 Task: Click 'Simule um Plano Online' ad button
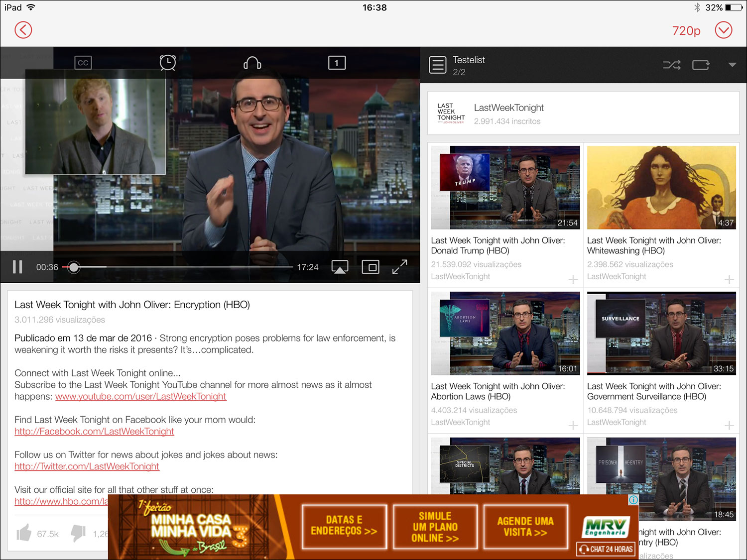(435, 526)
